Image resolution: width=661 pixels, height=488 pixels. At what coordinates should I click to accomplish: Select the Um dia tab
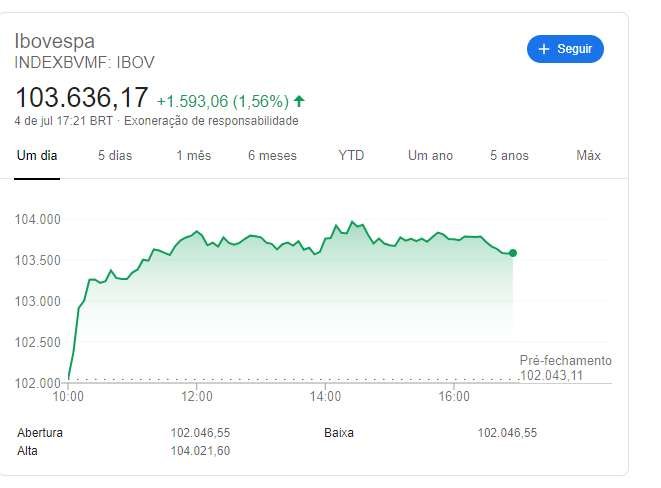tap(37, 156)
